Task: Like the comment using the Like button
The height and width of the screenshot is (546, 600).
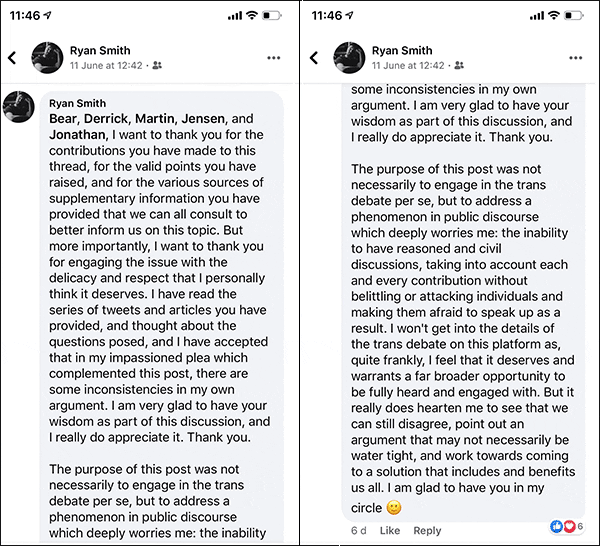Action: pyautogui.click(x=390, y=531)
